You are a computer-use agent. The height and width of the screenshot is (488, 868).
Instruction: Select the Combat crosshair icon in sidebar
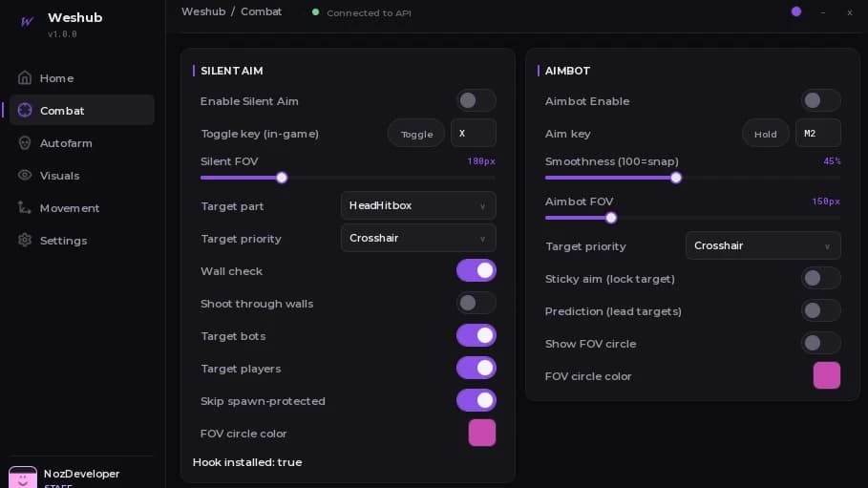(25, 110)
